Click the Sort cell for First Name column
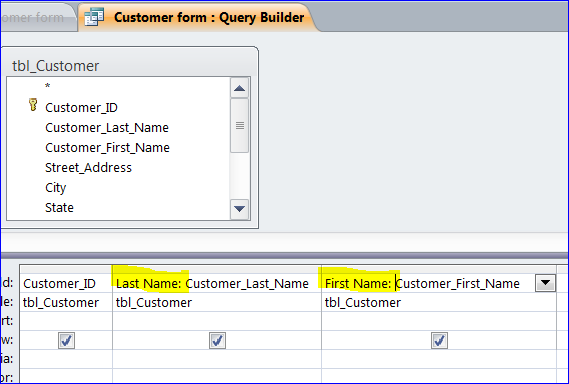569x384 pixels. pyautogui.click(x=439, y=321)
